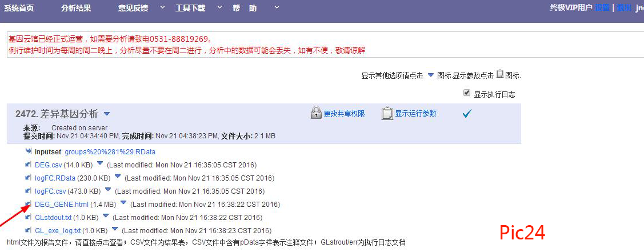The height and width of the screenshot is (252, 644).
Task: Click the groups%20%281%29.RData inputset link
Action: pos(110,152)
